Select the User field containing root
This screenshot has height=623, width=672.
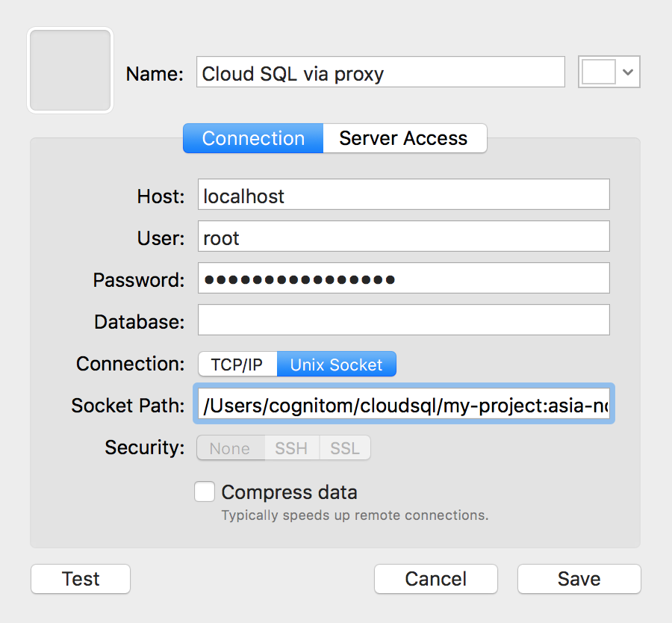[403, 237]
